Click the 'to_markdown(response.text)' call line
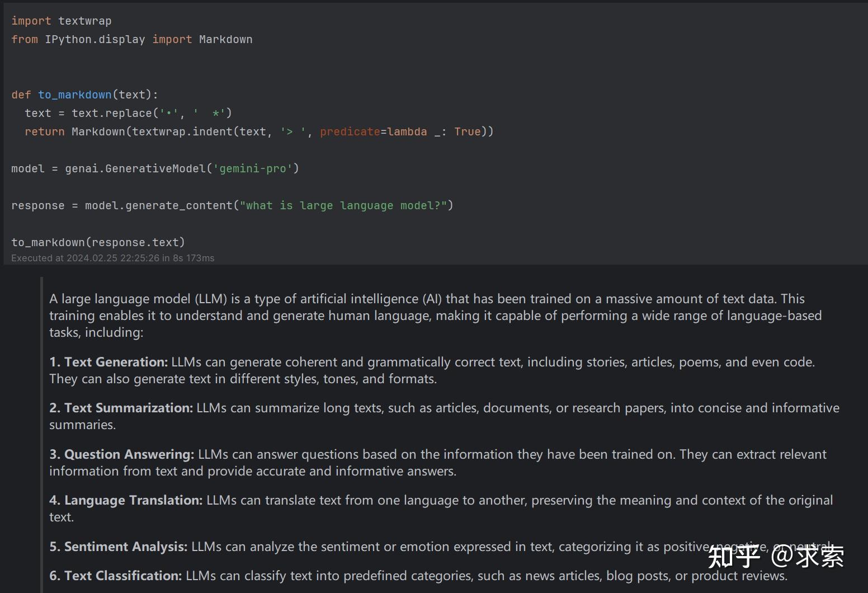Screen dimensions: 868x593 98,242
